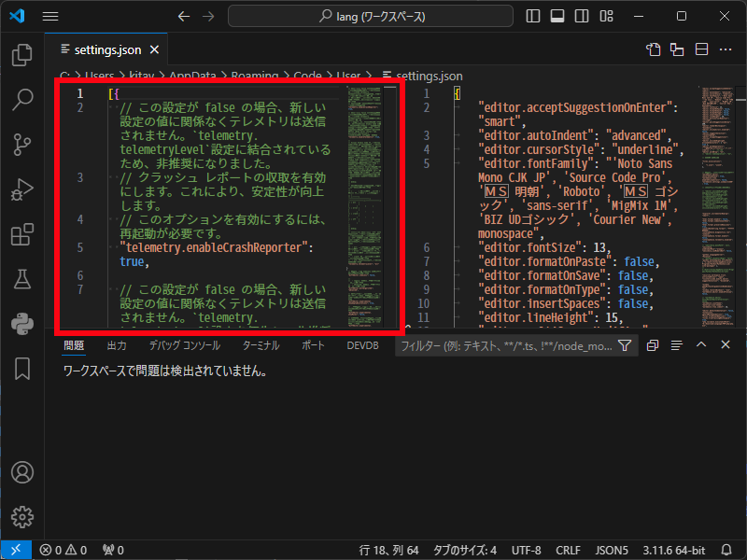747x560 pixels.
Task: Close the bottom panel with the X
Action: (726, 344)
